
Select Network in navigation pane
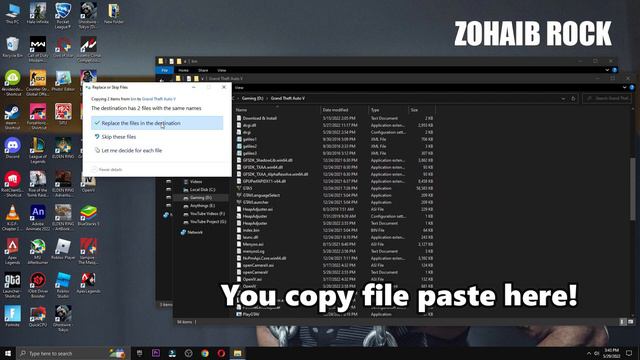192,232
